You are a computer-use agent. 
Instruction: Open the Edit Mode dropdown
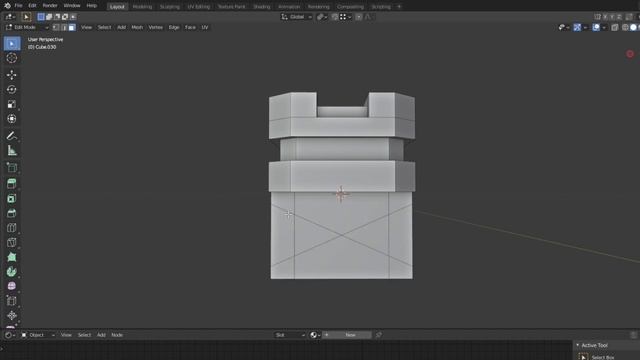click(x=27, y=27)
